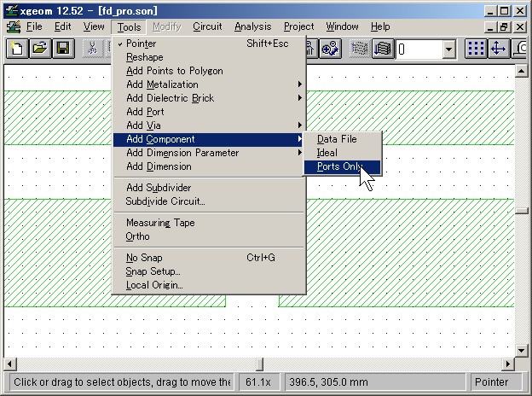Choose Add Port menu entry

(210, 112)
